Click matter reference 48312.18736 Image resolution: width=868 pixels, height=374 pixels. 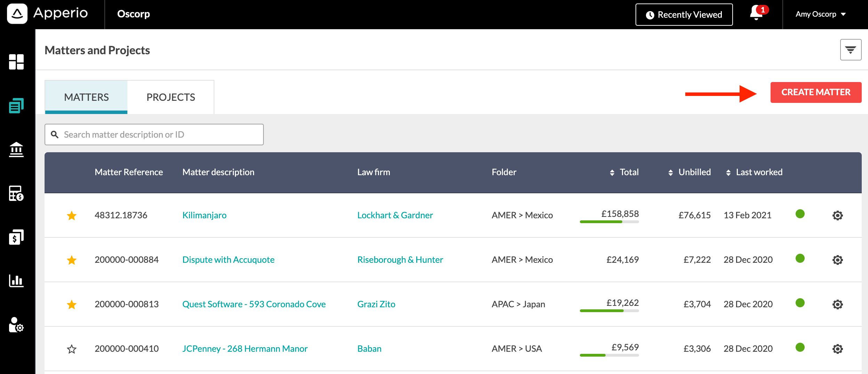click(121, 216)
